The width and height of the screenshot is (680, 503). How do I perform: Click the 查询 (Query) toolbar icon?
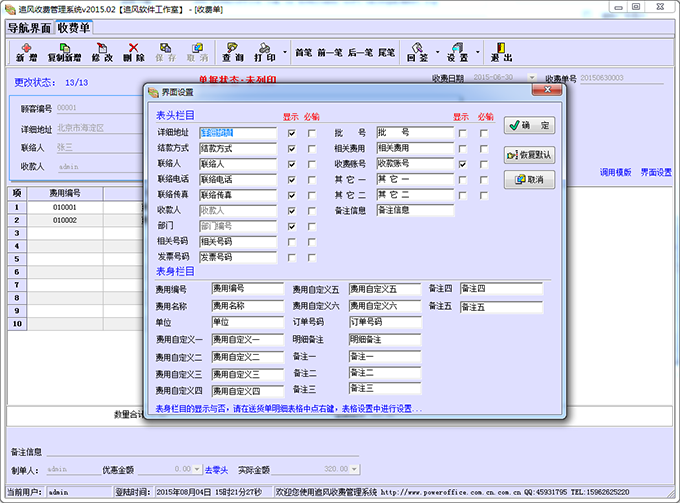coord(233,51)
